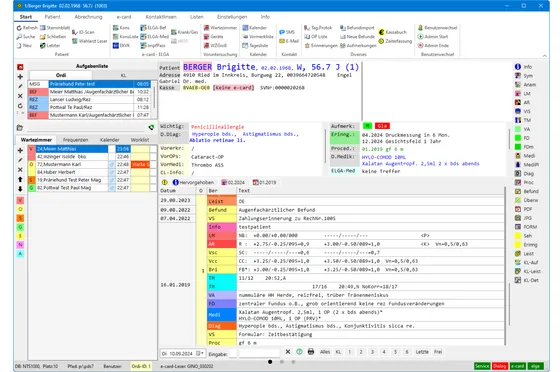
Task: Click the Alles filter button
Action: 325,352
